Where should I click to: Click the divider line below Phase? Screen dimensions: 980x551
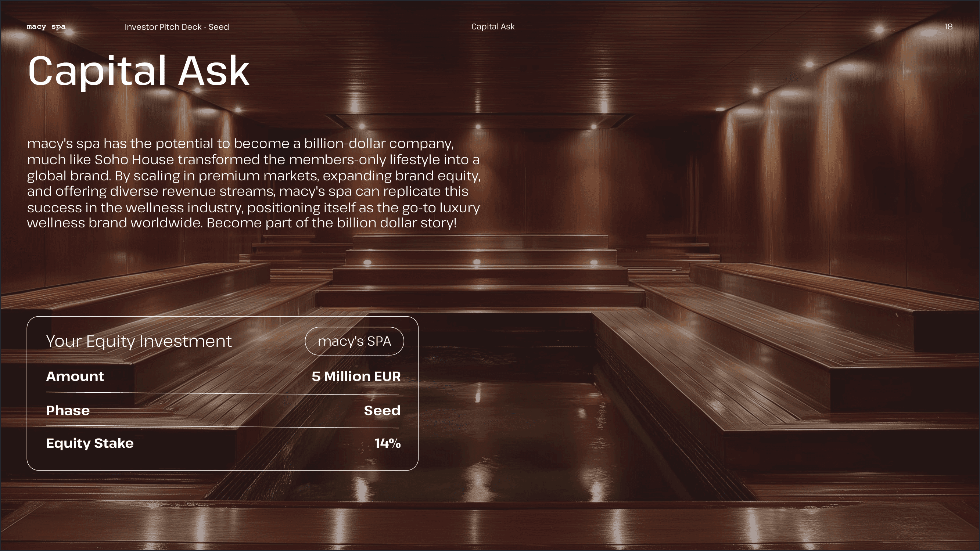223,426
